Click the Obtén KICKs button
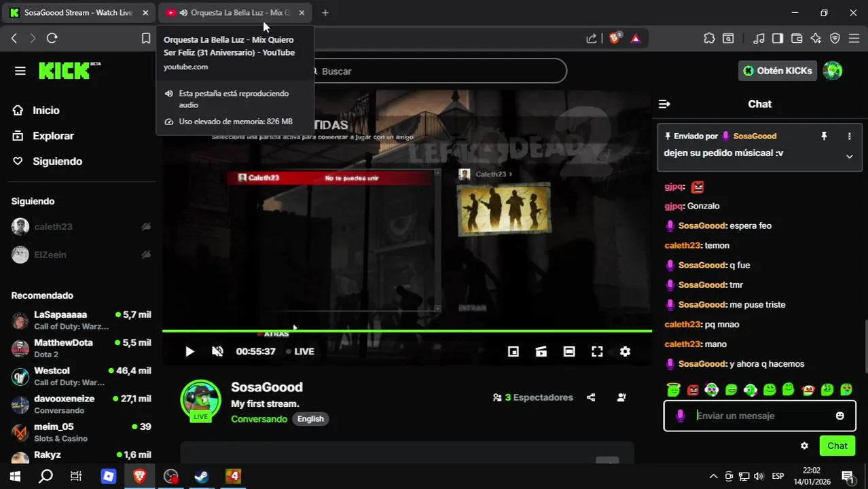The height and width of the screenshot is (489, 868). [777, 71]
